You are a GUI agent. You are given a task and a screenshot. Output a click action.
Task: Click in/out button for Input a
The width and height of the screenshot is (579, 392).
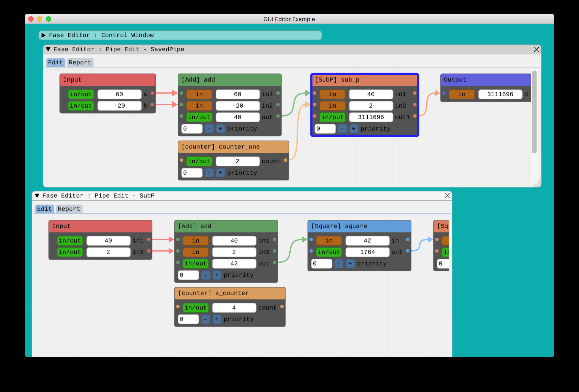81,94
